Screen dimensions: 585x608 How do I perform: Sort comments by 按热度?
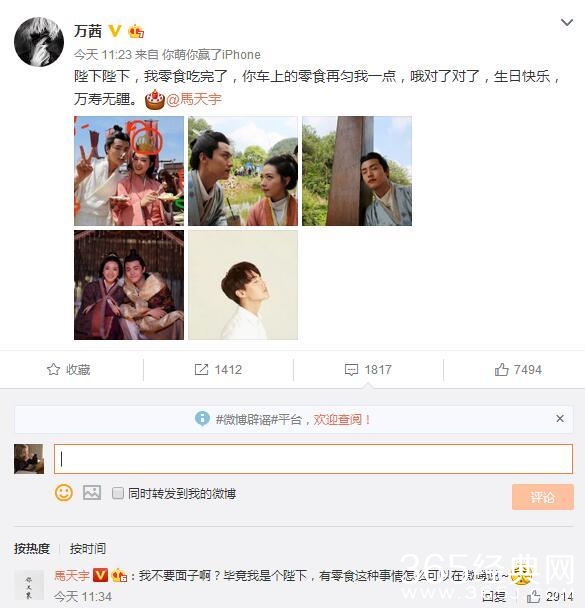(x=32, y=548)
